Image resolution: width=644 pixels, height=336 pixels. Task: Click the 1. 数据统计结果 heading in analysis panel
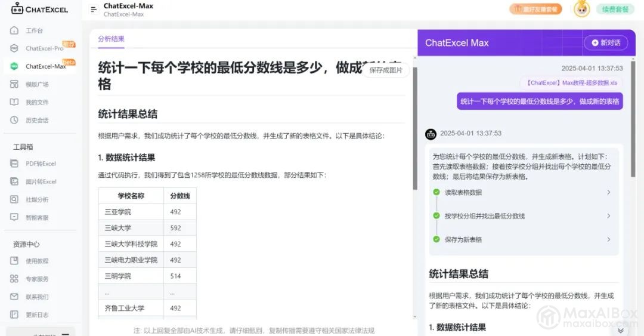pyautogui.click(x=126, y=158)
